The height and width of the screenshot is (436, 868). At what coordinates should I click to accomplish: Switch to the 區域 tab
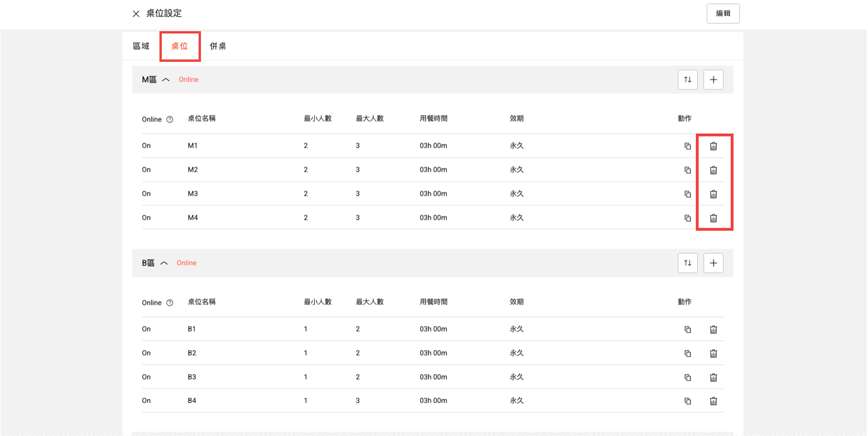coord(141,46)
